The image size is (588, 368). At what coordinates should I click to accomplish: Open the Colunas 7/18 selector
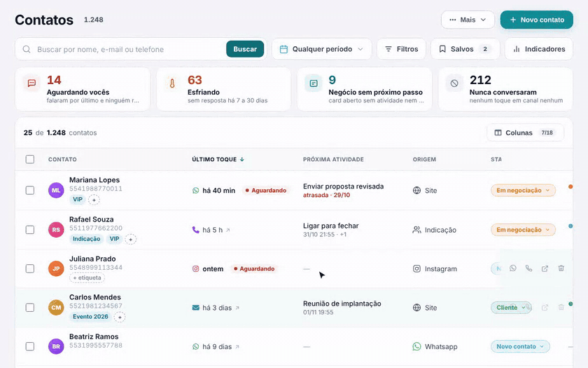[526, 132]
